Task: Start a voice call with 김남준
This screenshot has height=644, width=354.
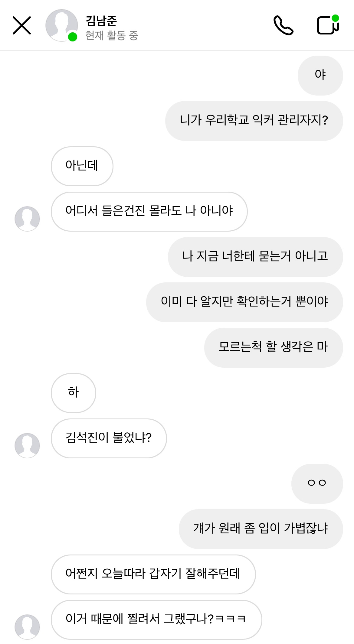Action: tap(283, 26)
